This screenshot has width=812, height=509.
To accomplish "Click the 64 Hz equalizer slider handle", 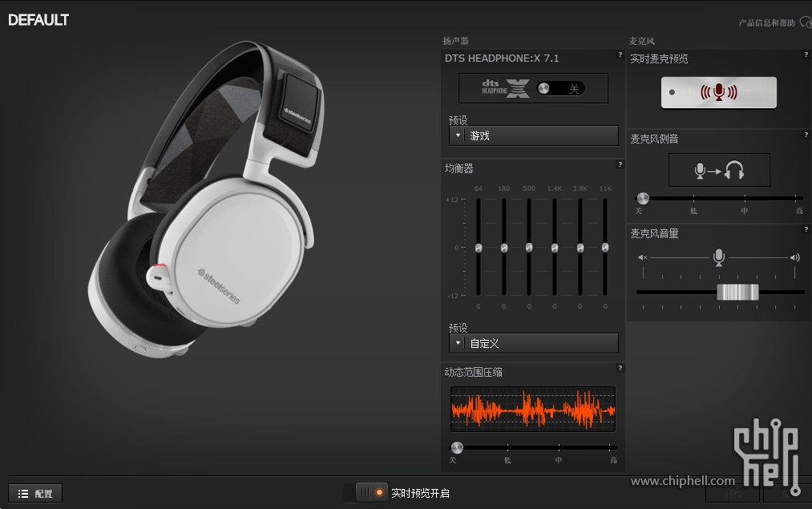I will (479, 248).
